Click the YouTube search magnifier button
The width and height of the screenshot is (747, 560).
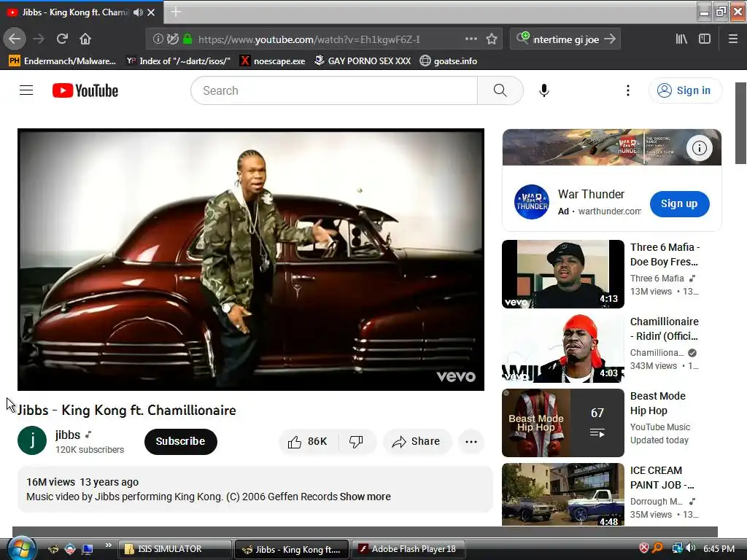[500, 90]
